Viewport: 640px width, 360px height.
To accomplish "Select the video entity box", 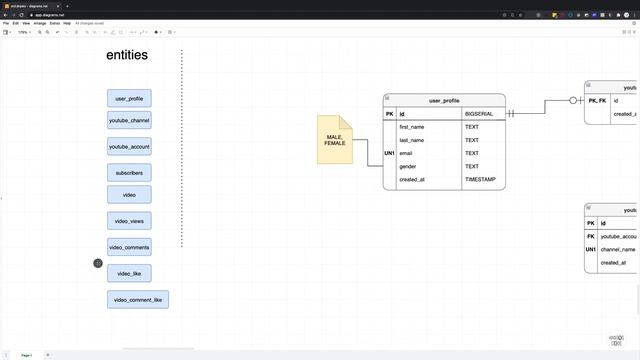I will [x=129, y=195].
